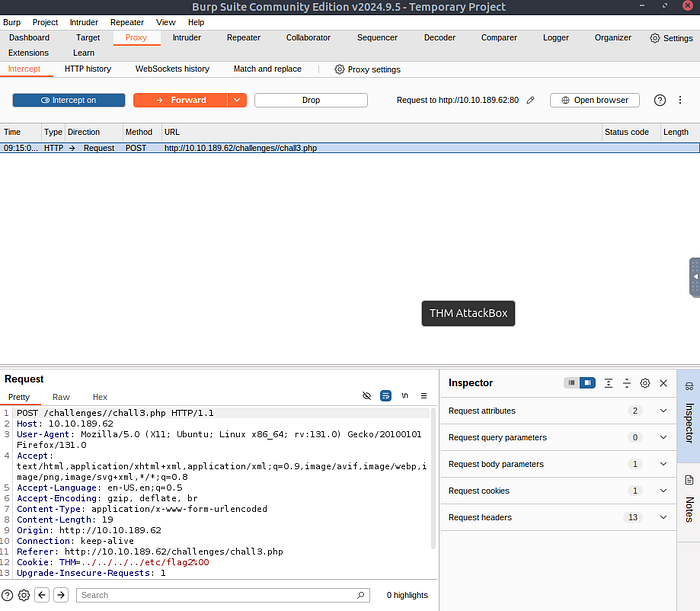
Task: Click the side panel collapse handle
Action: pyautogui.click(x=695, y=277)
